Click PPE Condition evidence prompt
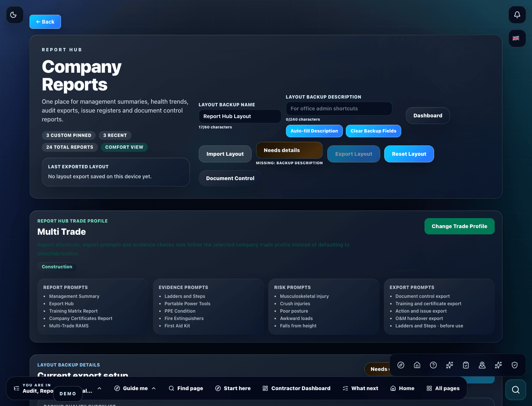Image resolution: width=532 pixels, height=406 pixels. pyautogui.click(x=180, y=311)
